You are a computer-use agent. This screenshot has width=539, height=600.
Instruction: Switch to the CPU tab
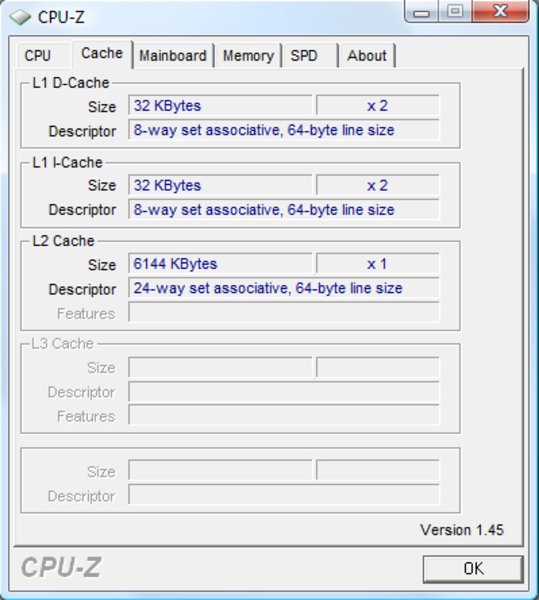click(x=43, y=56)
